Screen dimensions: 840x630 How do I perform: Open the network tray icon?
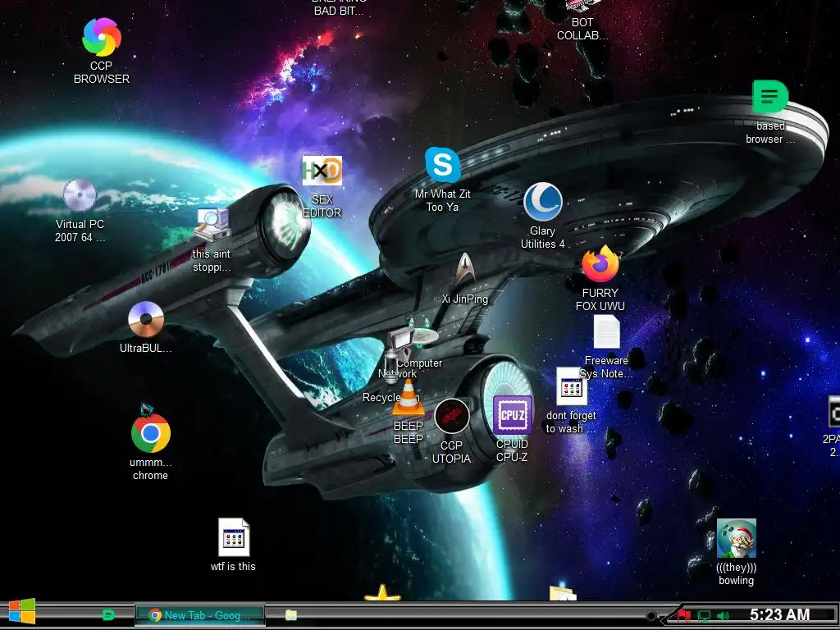coord(704,616)
